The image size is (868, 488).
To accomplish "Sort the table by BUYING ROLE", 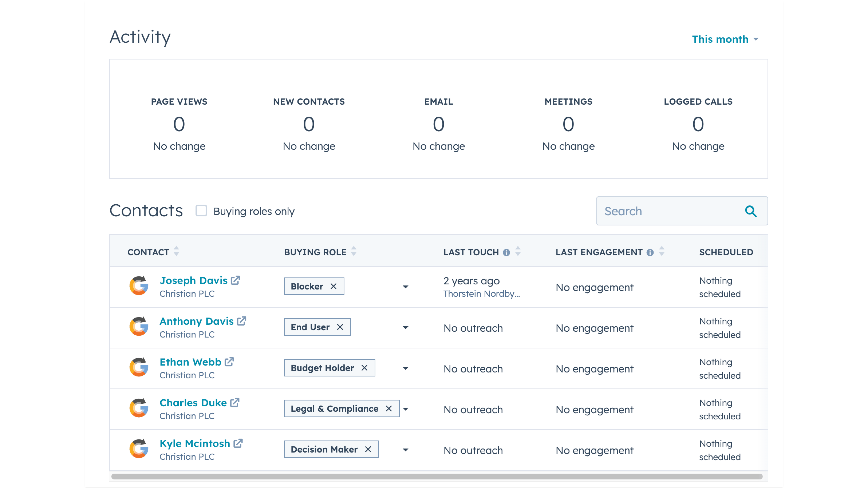I will [354, 251].
